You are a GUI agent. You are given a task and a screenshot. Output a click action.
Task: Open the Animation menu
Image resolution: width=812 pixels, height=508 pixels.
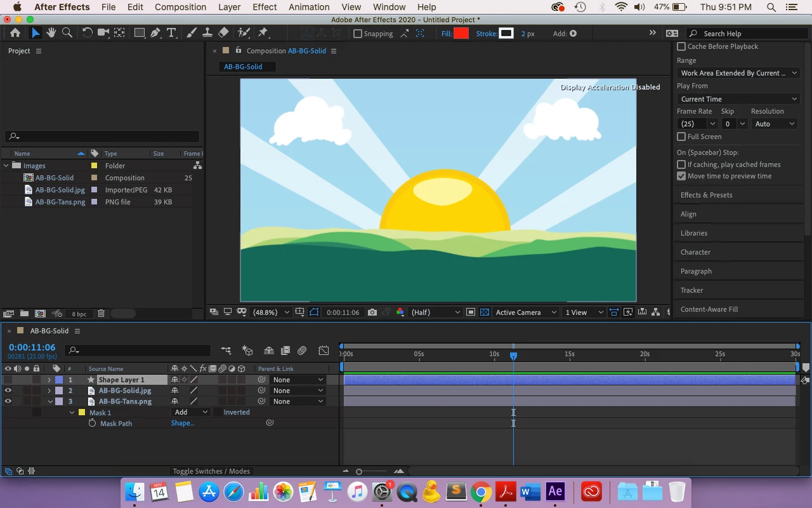(309, 7)
